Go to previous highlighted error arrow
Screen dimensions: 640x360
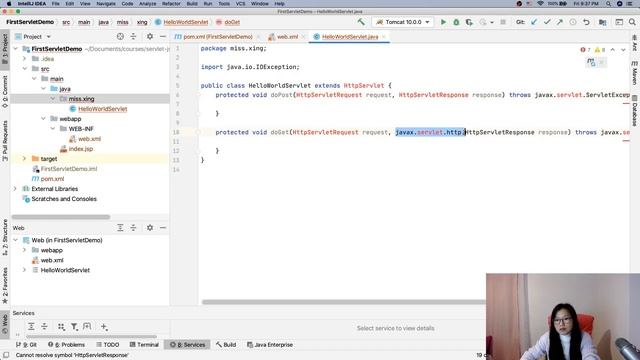613,50
